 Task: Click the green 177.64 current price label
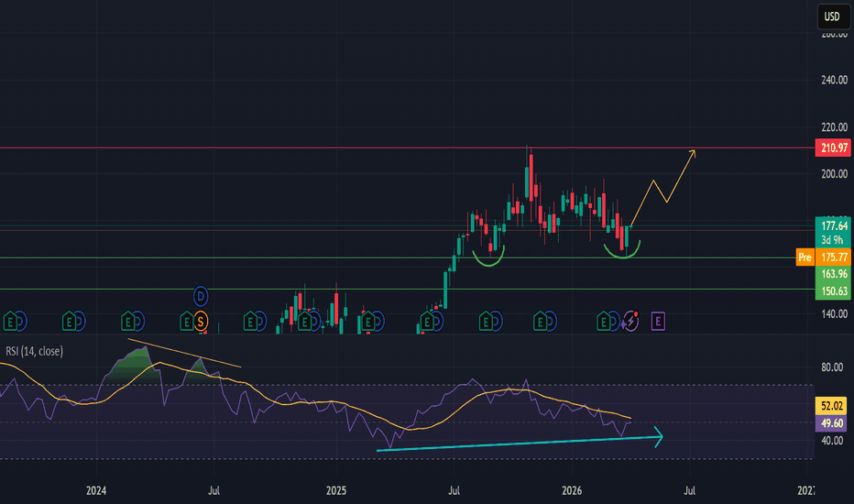click(x=833, y=225)
